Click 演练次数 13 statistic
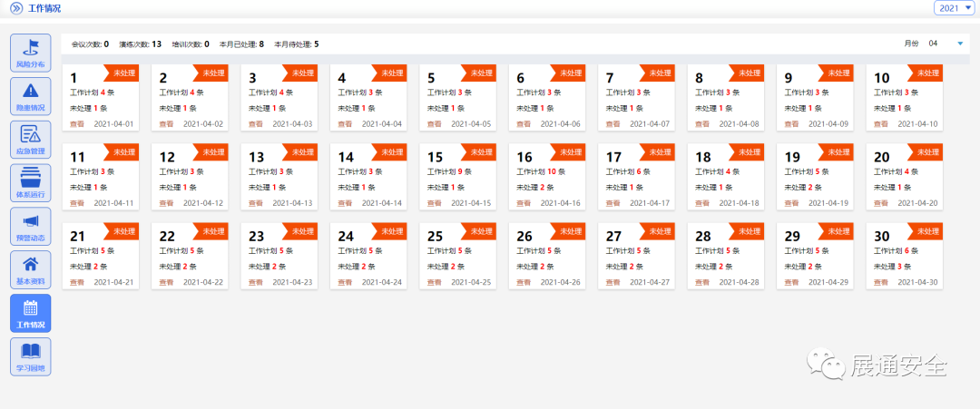 pos(141,44)
